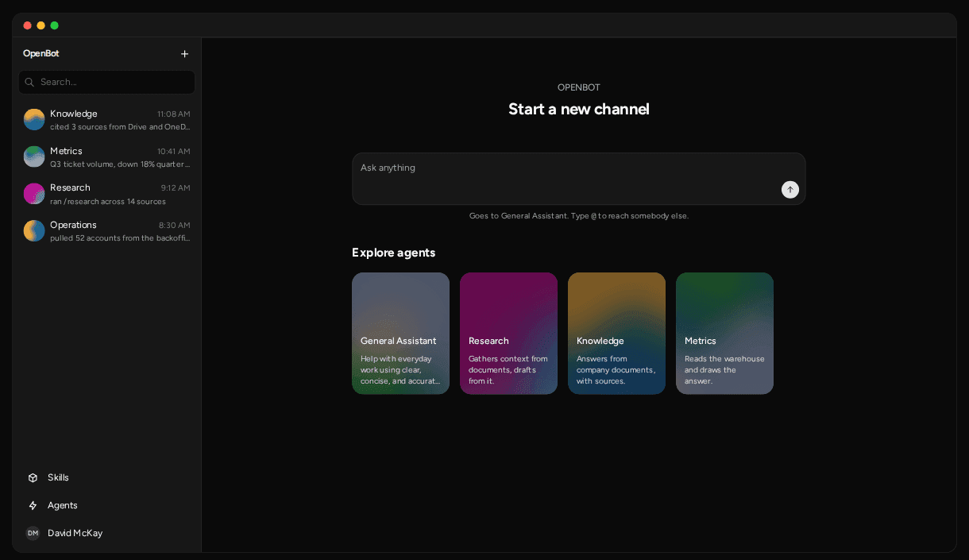Click inside the Ask anything box
Image resolution: width=969 pixels, height=560 pixels.
coord(578,179)
